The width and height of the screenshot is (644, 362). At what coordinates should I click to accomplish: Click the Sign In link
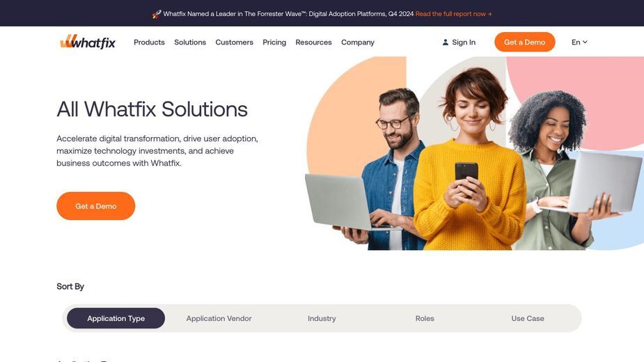(x=459, y=42)
